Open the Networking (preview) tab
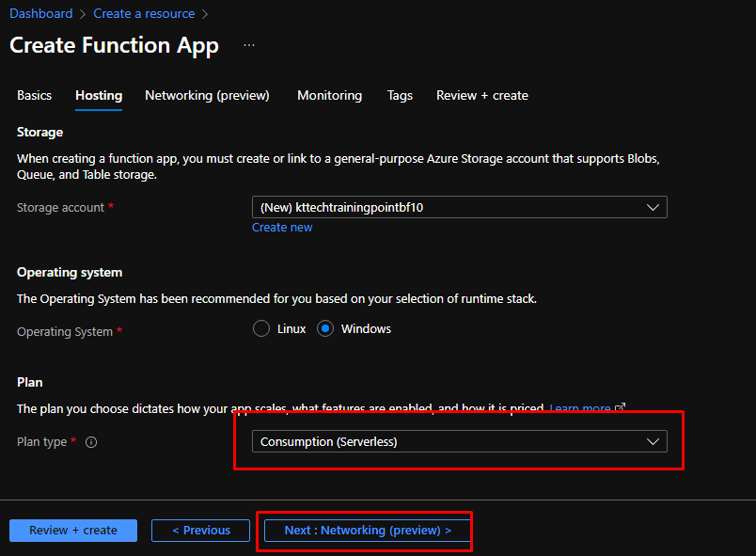This screenshot has width=756, height=556. pos(207,96)
